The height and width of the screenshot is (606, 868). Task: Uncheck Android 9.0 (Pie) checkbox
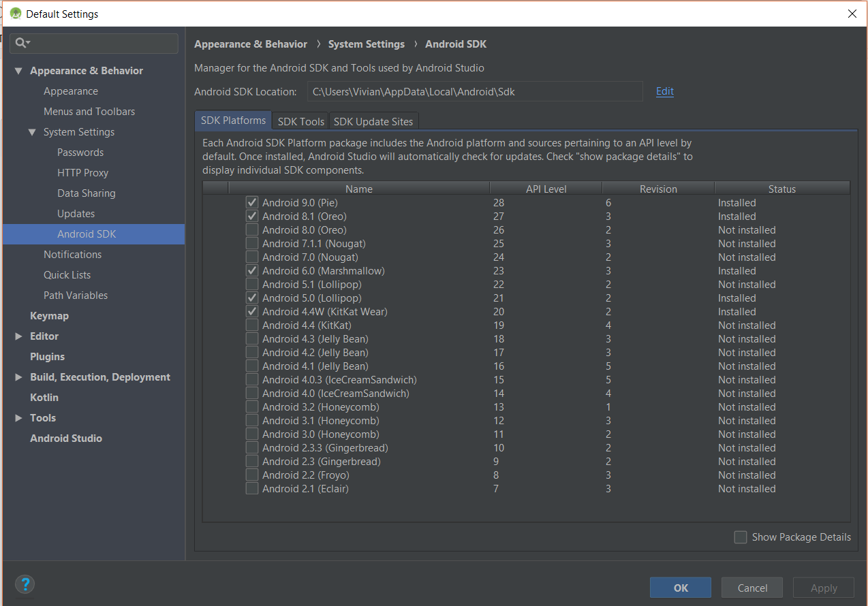252,202
